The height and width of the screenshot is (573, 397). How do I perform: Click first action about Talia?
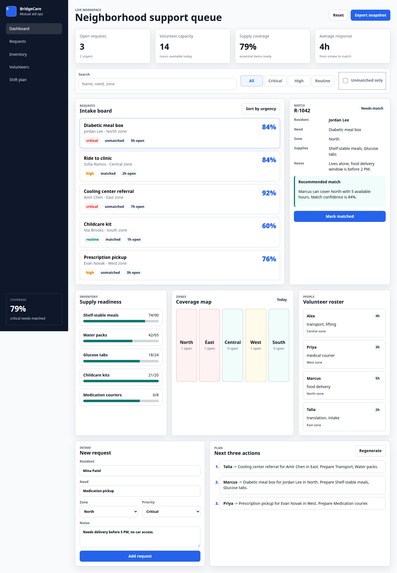pos(302,467)
